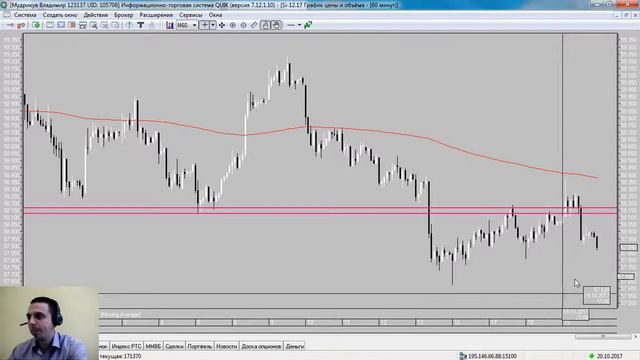Select the crosshair cursor tool
The image size is (640, 360).
tap(205, 25)
